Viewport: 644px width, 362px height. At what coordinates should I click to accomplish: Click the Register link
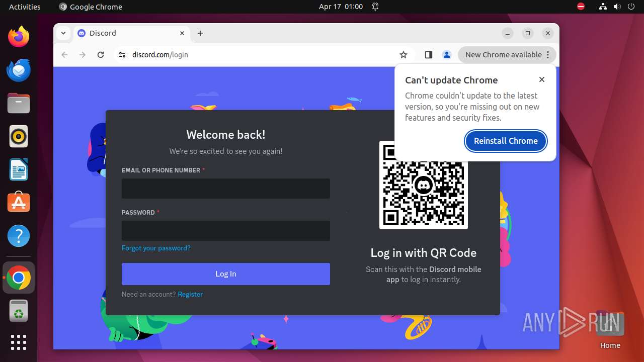pyautogui.click(x=190, y=294)
